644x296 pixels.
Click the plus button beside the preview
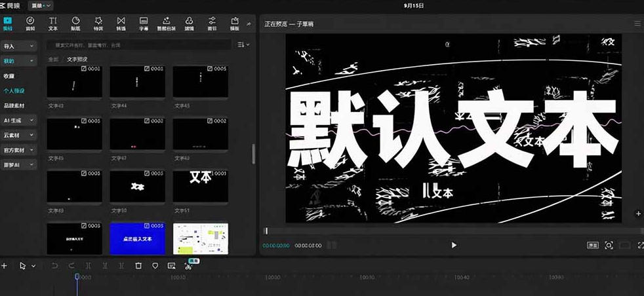click(x=638, y=213)
